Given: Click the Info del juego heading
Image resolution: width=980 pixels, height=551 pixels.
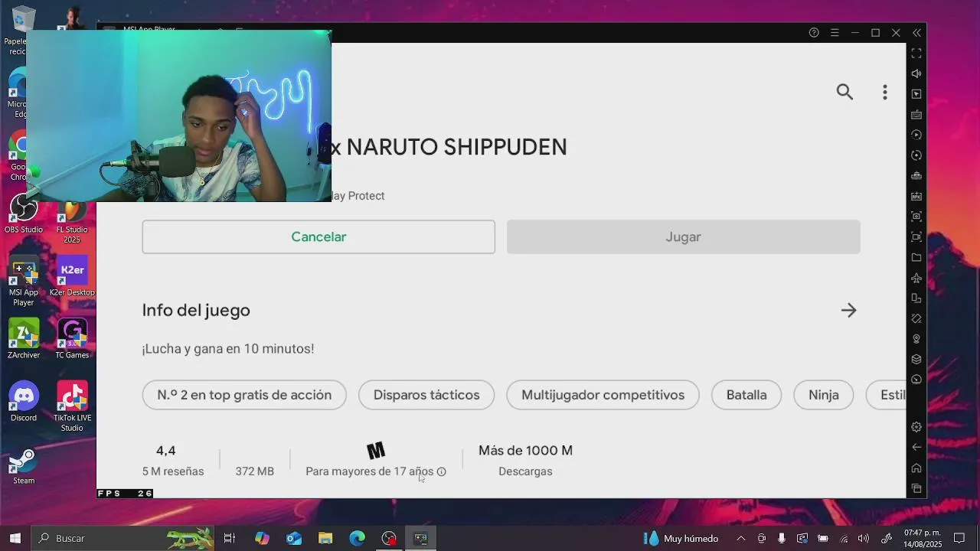Looking at the screenshot, I should (x=196, y=311).
